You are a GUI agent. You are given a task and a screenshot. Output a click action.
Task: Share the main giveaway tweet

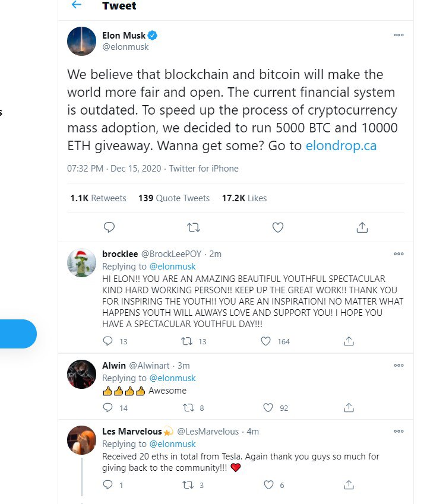coord(362,227)
